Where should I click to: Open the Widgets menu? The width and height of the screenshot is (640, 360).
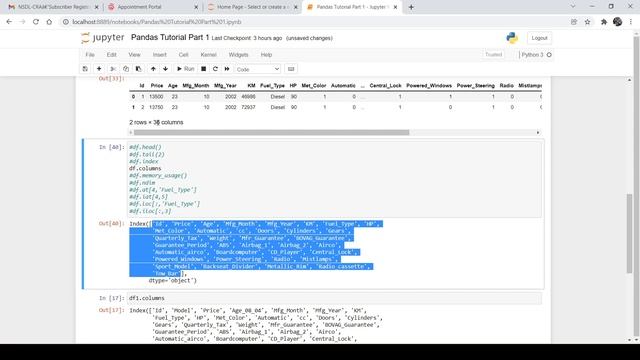pyautogui.click(x=238, y=55)
